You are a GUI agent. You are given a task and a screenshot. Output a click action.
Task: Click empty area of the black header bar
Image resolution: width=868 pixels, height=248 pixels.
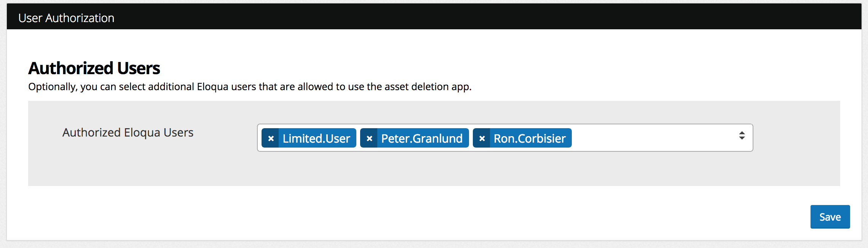457,17
